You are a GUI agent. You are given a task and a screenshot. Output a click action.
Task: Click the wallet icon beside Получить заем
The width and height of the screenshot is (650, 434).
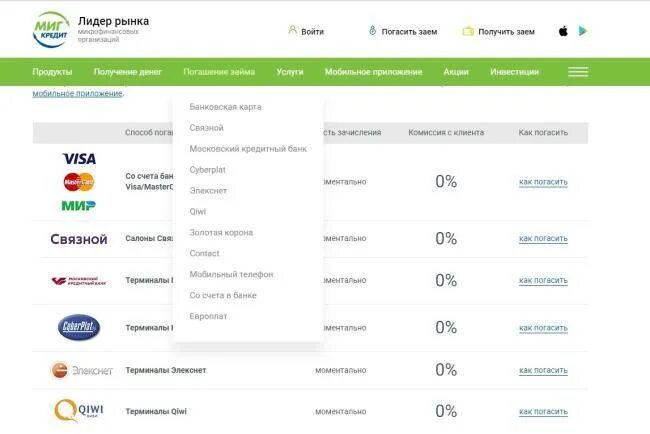tap(468, 31)
